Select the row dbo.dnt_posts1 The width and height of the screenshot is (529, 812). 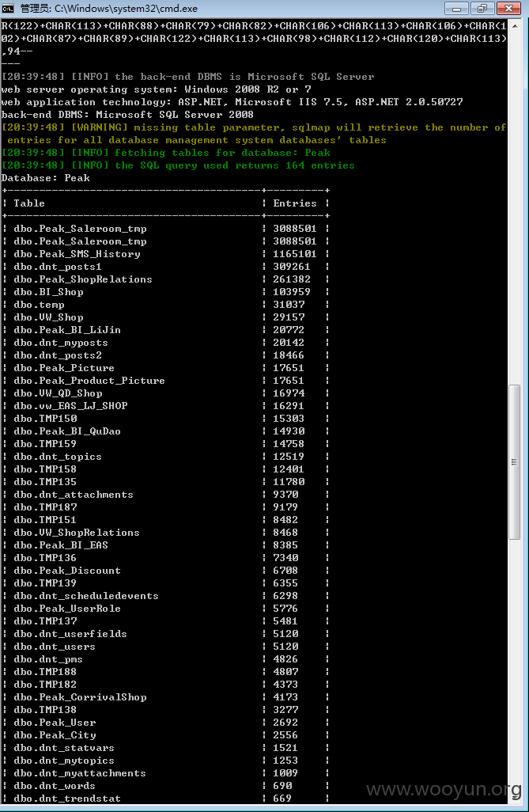[165, 267]
